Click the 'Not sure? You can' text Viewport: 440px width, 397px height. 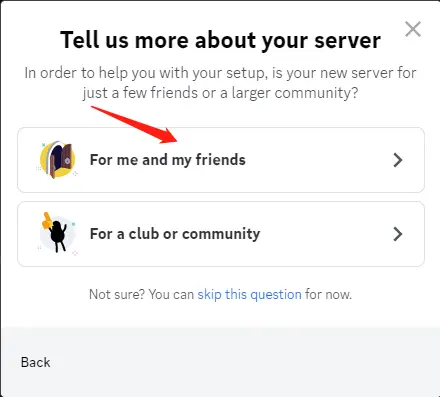(x=141, y=295)
